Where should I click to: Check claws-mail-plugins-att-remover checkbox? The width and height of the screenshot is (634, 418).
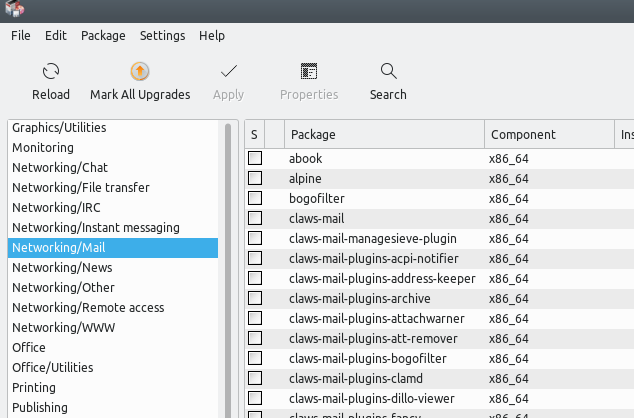point(255,338)
